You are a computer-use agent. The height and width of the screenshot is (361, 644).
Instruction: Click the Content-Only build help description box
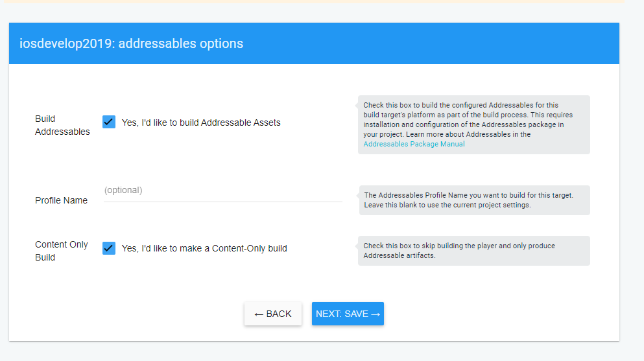[x=473, y=251]
